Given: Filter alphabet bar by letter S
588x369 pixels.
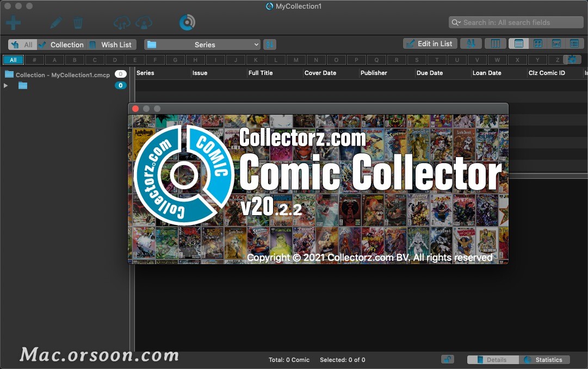Looking at the screenshot, I should (x=417, y=60).
